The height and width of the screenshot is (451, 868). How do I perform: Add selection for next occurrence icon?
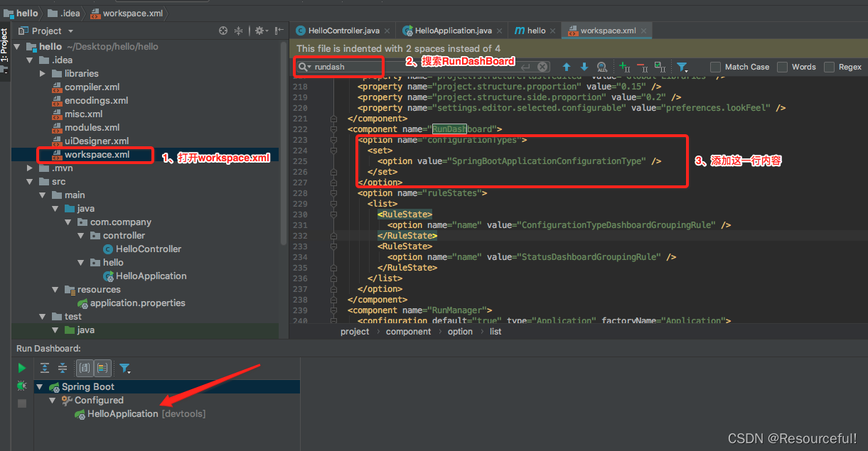tap(625, 67)
